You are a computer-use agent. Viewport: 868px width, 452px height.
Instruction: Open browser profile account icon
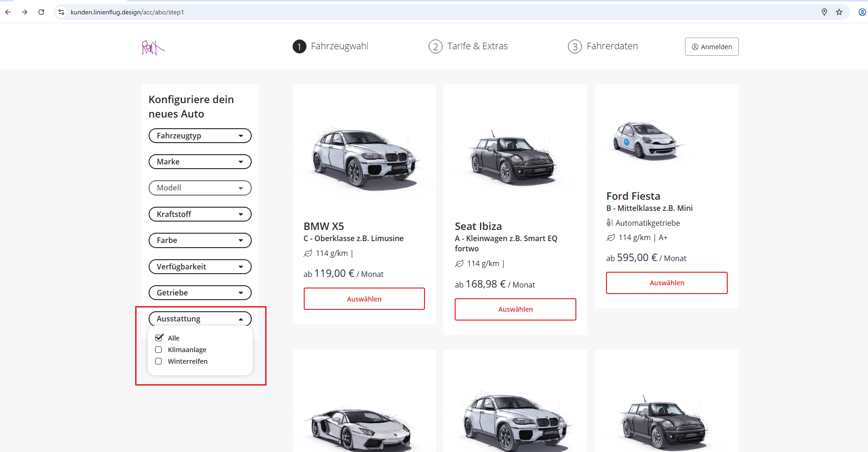[861, 12]
